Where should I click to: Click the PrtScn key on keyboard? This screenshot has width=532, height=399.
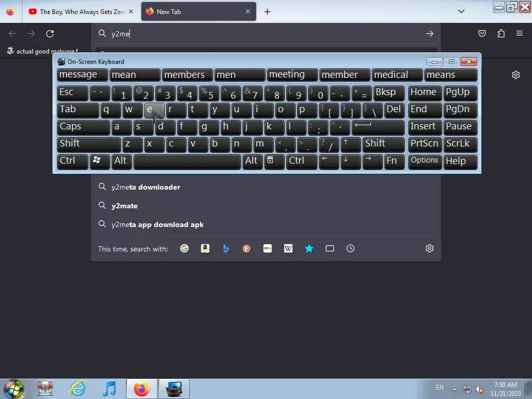tap(425, 144)
